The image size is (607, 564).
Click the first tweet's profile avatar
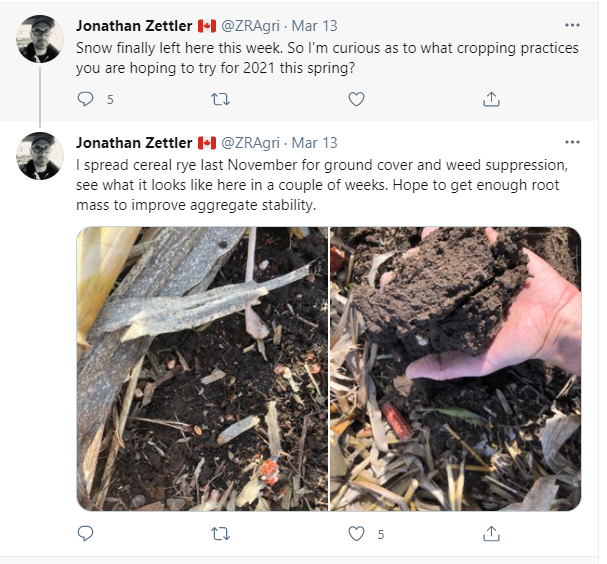click(41, 39)
